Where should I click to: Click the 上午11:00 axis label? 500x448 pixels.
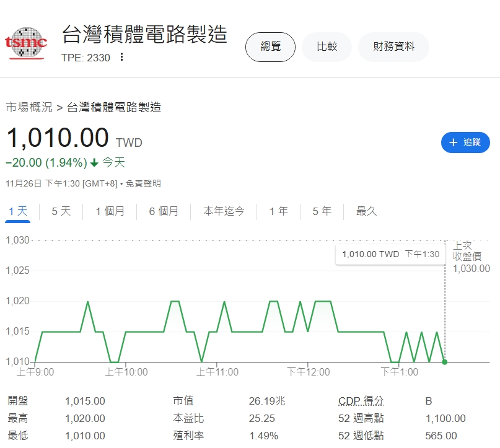click(217, 372)
